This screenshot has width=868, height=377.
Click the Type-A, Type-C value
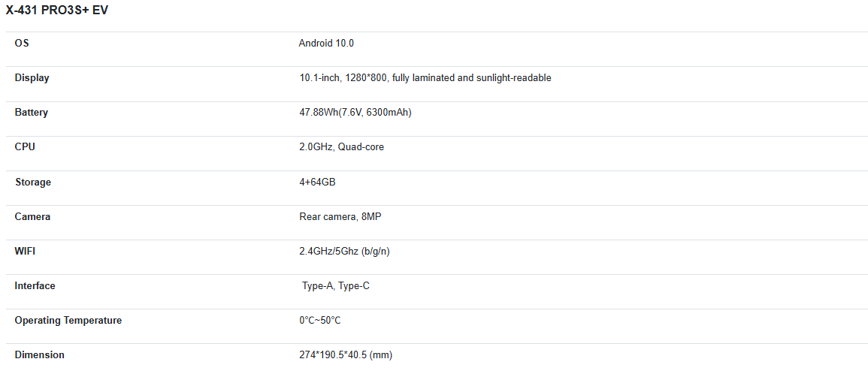click(336, 286)
